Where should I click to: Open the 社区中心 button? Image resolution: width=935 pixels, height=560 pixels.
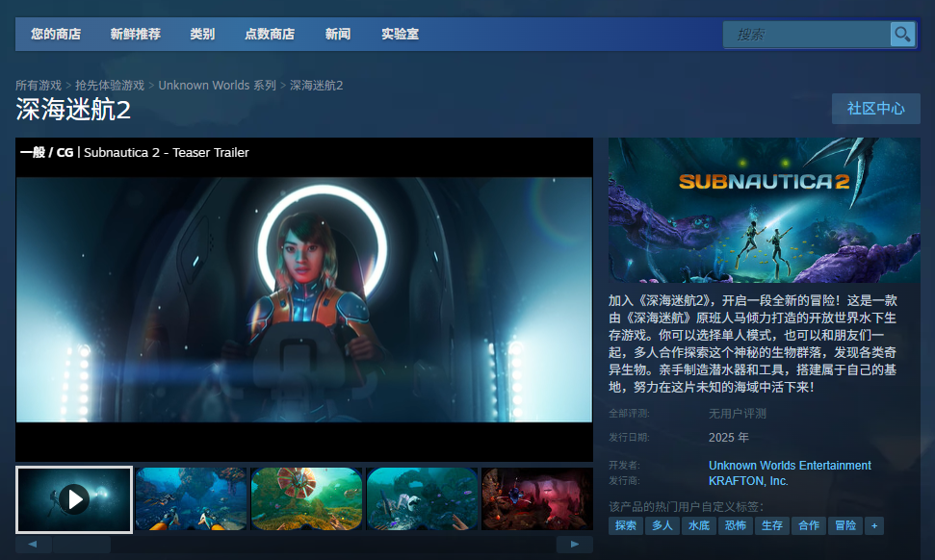click(x=875, y=109)
